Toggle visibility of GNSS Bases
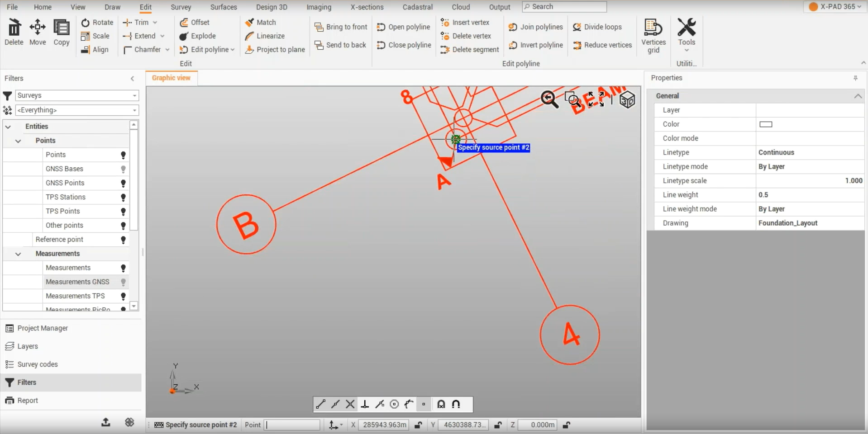This screenshot has width=868, height=434. click(x=123, y=169)
